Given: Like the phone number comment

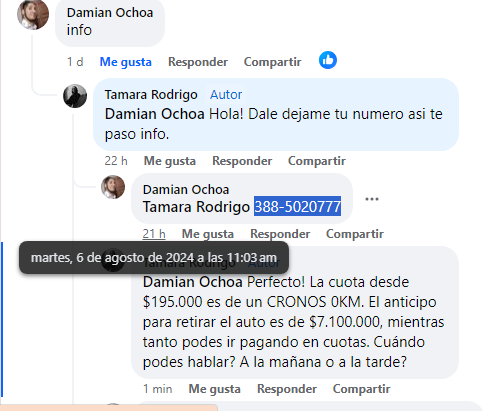Looking at the screenshot, I should point(208,234).
